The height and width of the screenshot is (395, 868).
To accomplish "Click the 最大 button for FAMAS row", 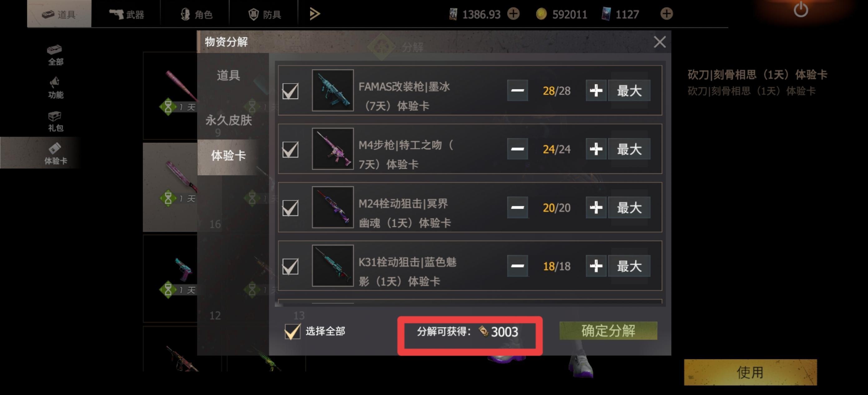I will point(629,90).
